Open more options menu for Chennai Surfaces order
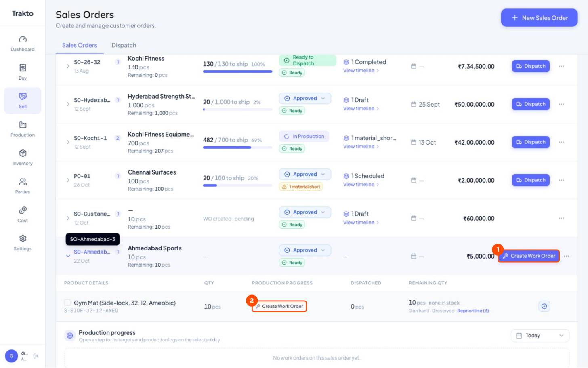This screenshot has height=368, width=588. click(561, 180)
